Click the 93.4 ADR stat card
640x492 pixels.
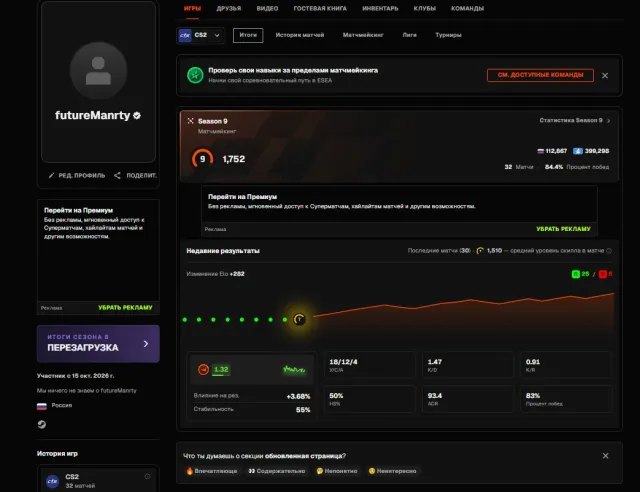[x=468, y=399]
